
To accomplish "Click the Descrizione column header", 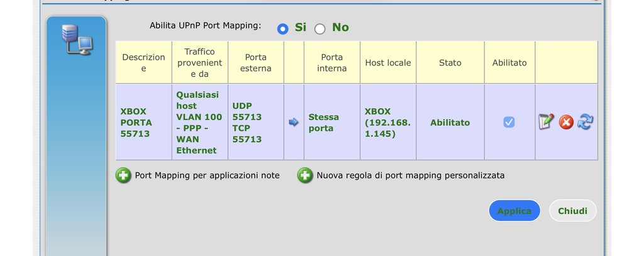I will [x=143, y=62].
